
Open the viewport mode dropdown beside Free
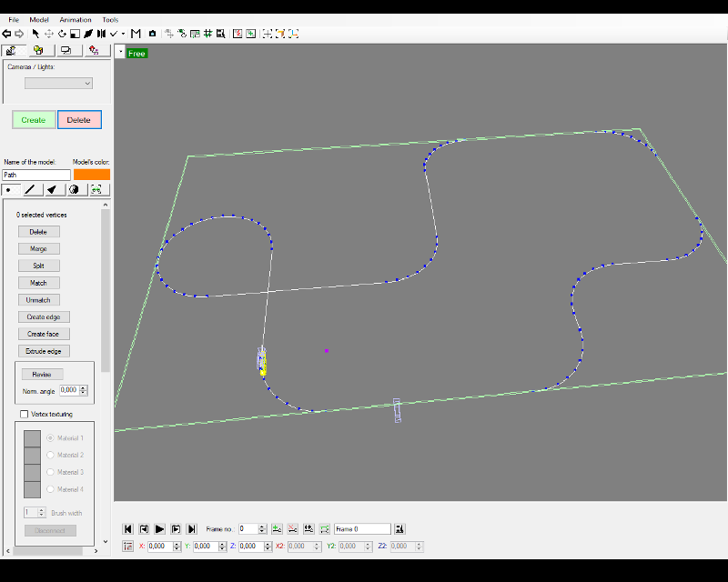120,53
